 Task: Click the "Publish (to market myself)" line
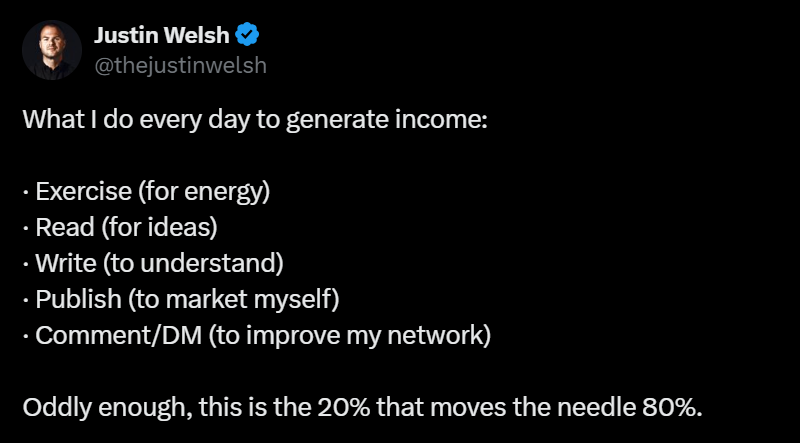[181, 300]
